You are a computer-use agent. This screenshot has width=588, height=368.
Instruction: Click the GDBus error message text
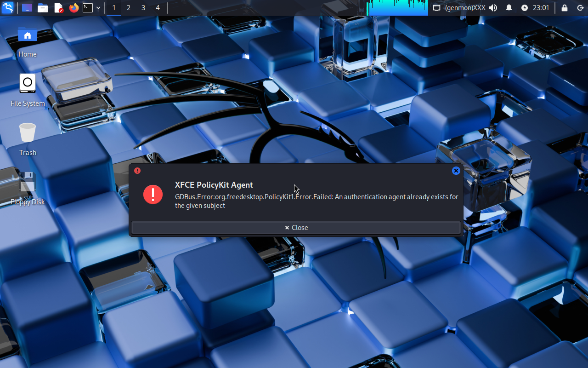pos(317,201)
